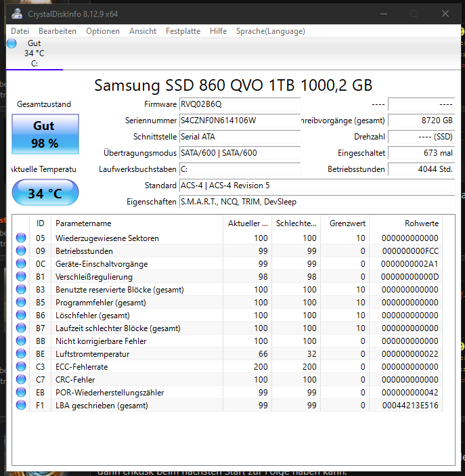
Task: Click the Eigenschaften field with S.M.A.R.T., NCQ
Action: pyautogui.click(x=317, y=202)
